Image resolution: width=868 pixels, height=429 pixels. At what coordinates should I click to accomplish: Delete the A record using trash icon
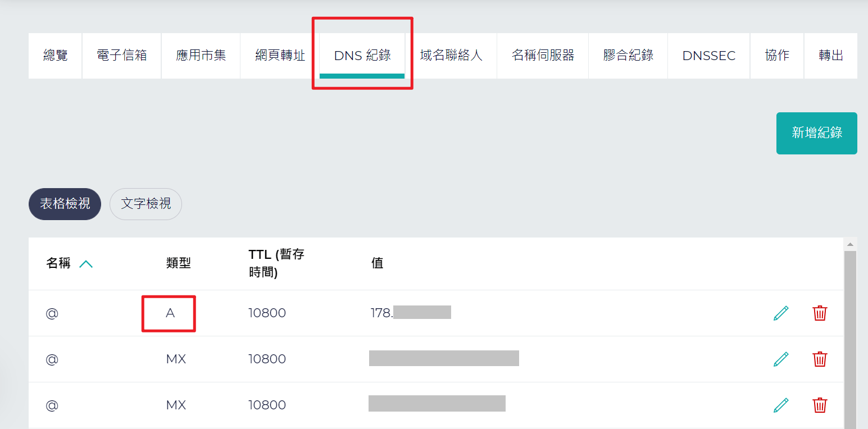pos(820,313)
